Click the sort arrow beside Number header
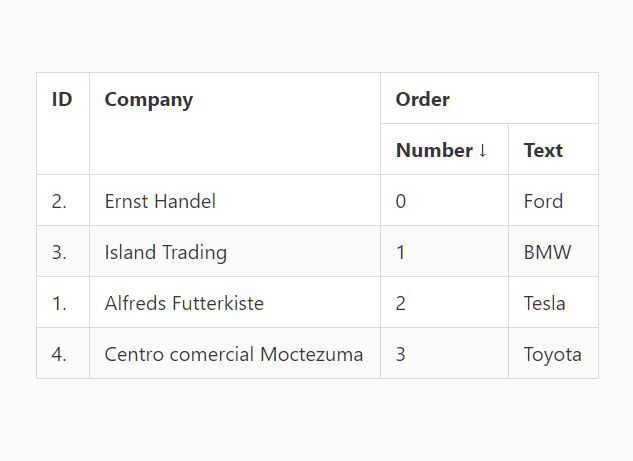This screenshot has width=633, height=461. click(483, 150)
